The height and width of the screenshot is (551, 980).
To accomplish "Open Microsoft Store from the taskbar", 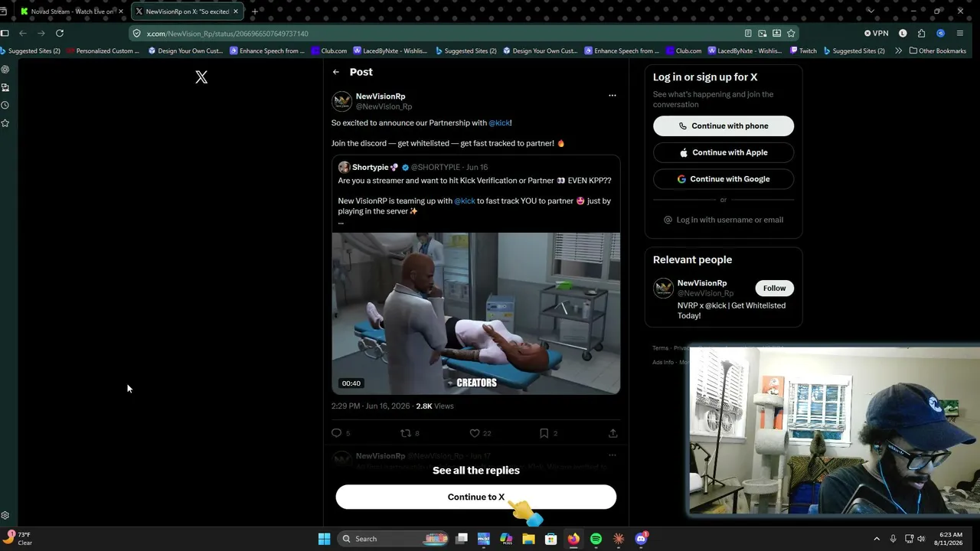I will (550, 539).
